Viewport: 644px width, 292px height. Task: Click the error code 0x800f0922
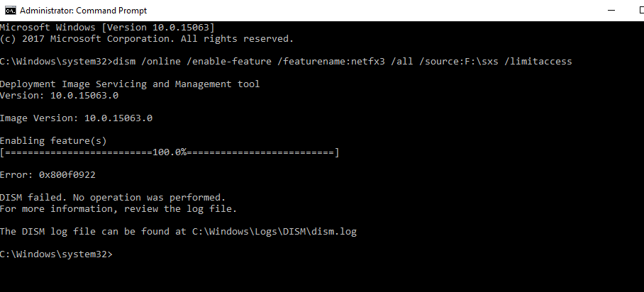67,175
